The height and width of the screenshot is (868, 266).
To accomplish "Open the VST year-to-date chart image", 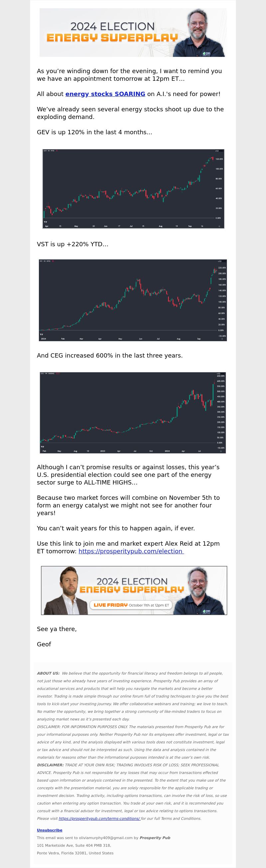I will (133, 300).
